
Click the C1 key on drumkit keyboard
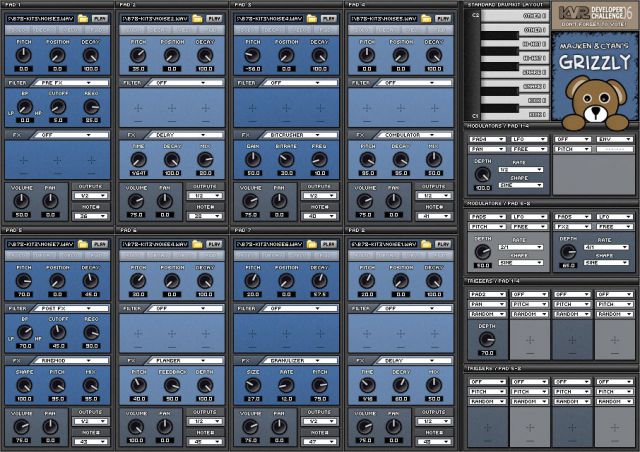pyautogui.click(x=515, y=115)
